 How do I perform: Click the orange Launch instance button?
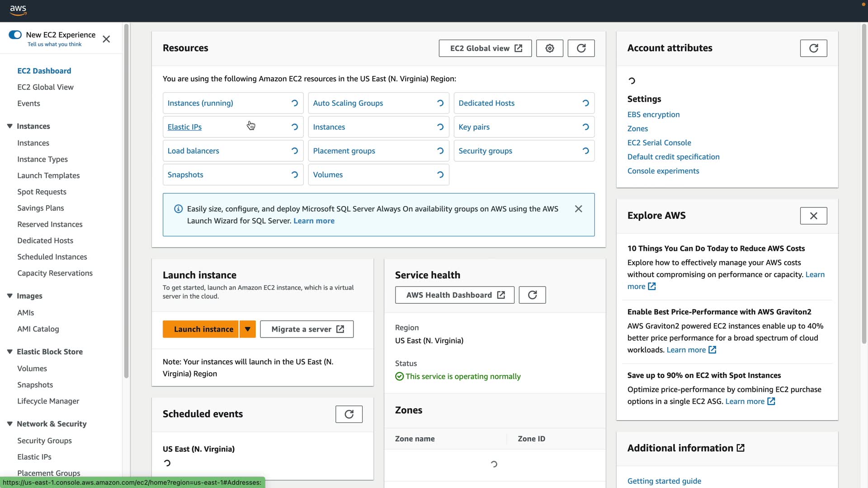click(x=203, y=329)
